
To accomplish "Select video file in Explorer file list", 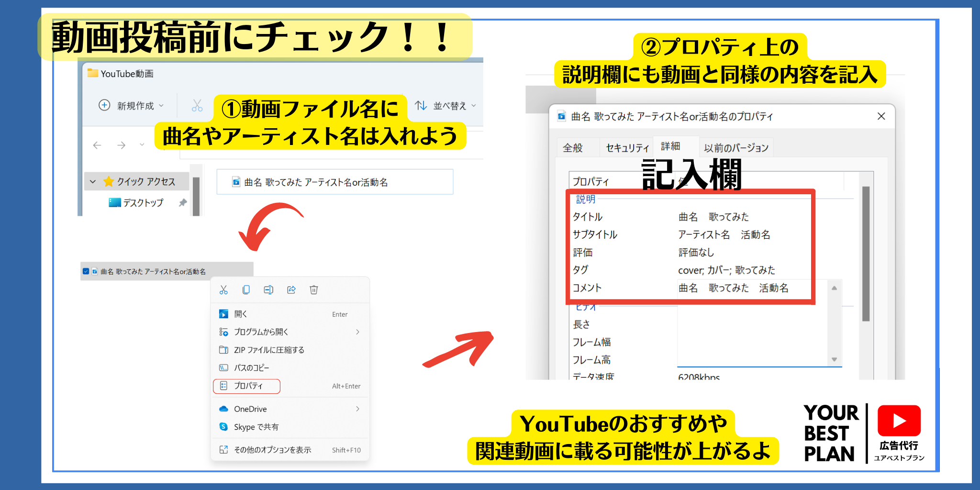I will (335, 182).
